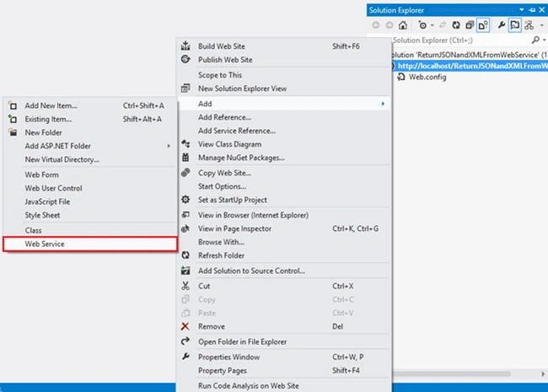Click the Pending Changes Filter clock icon
This screenshot has height=392, width=548.
[422, 25]
